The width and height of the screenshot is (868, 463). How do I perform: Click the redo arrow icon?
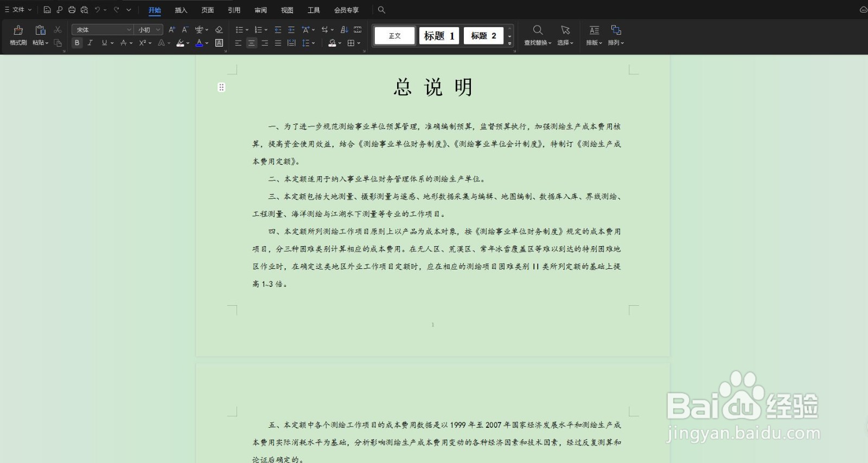[116, 10]
